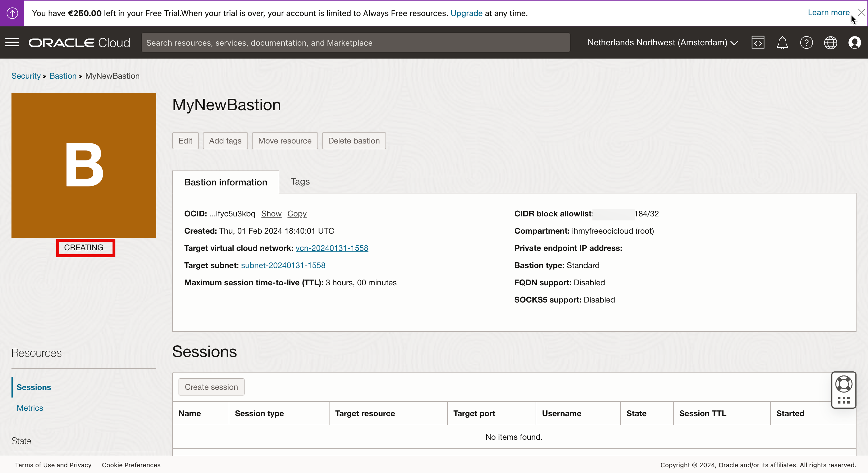Open Cloud Shell developer tools icon

click(757, 43)
